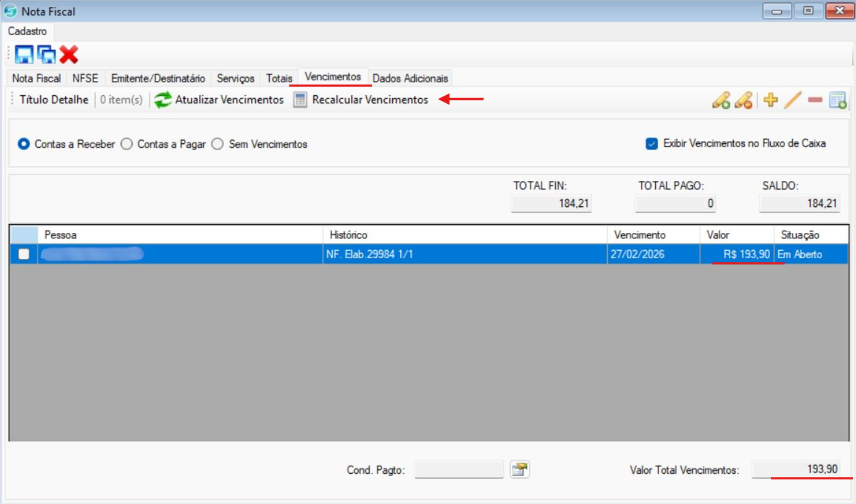
Task: Click the red X cancel icon
Action: click(69, 54)
